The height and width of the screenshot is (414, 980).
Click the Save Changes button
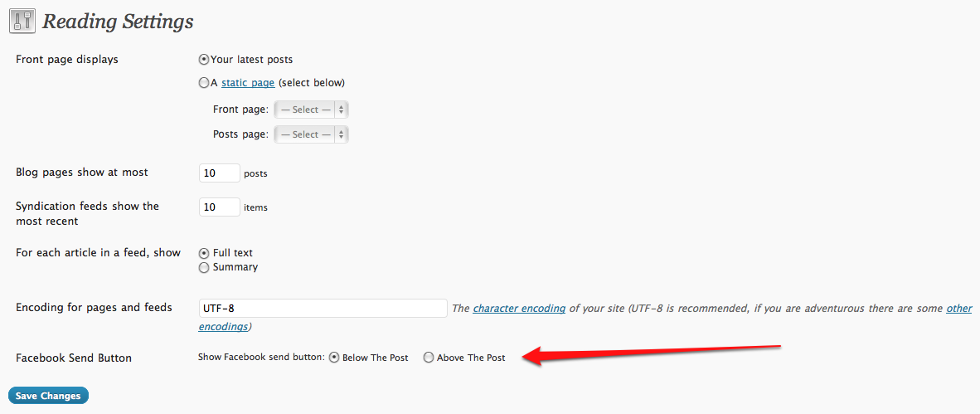(x=48, y=396)
